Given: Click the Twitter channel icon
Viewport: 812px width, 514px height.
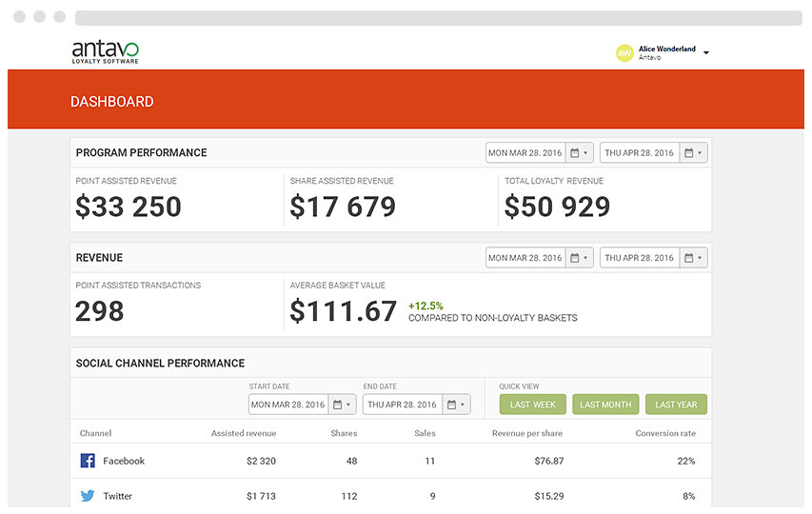Looking at the screenshot, I should pyautogui.click(x=88, y=496).
